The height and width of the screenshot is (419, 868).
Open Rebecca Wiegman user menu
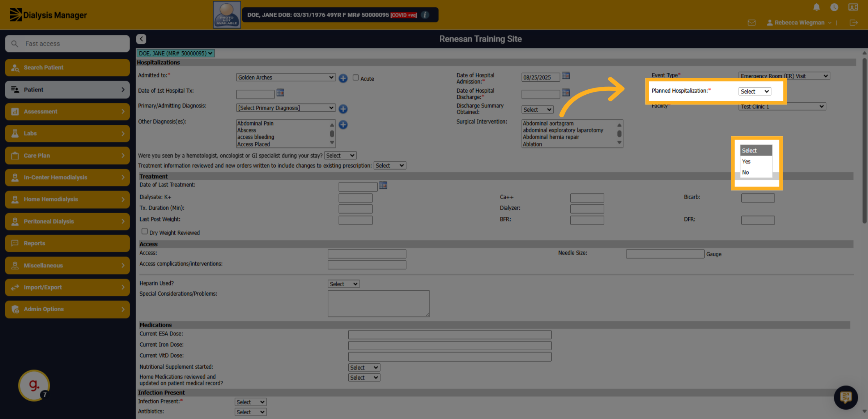pos(799,23)
